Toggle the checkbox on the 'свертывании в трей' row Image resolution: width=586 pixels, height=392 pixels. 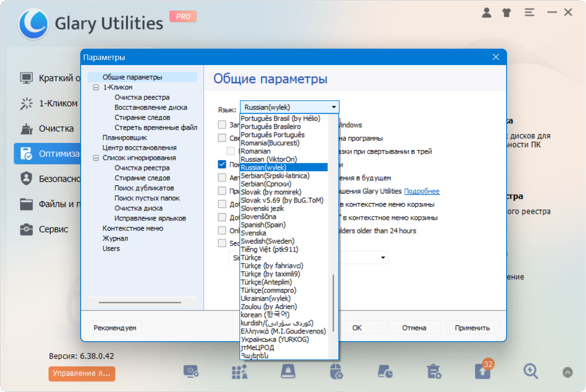[231, 151]
